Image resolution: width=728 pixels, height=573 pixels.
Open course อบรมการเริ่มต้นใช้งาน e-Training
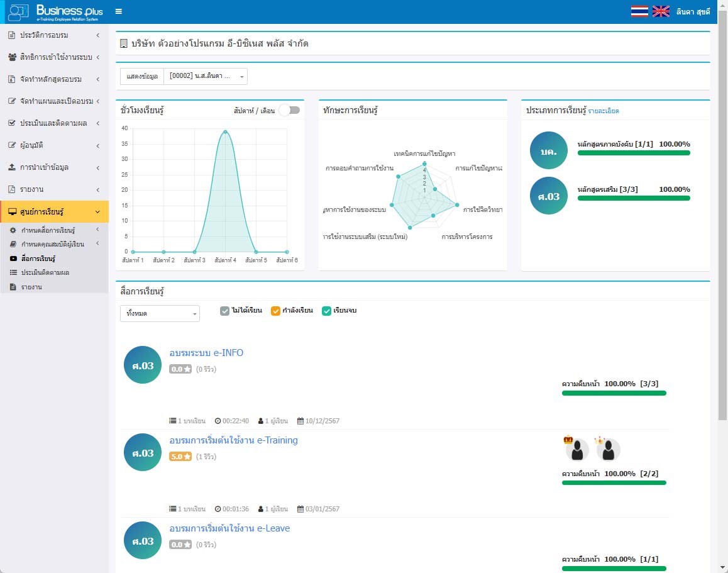click(x=233, y=440)
